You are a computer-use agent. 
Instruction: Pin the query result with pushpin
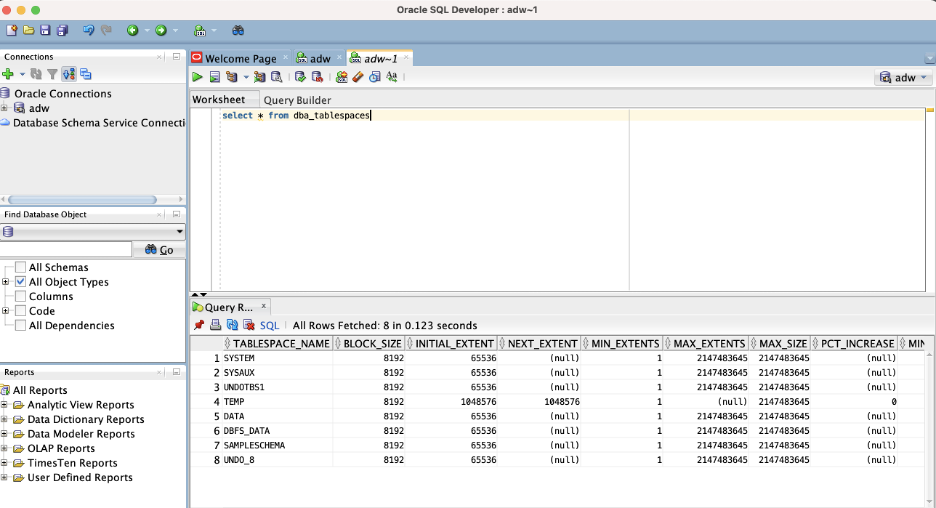click(x=199, y=325)
